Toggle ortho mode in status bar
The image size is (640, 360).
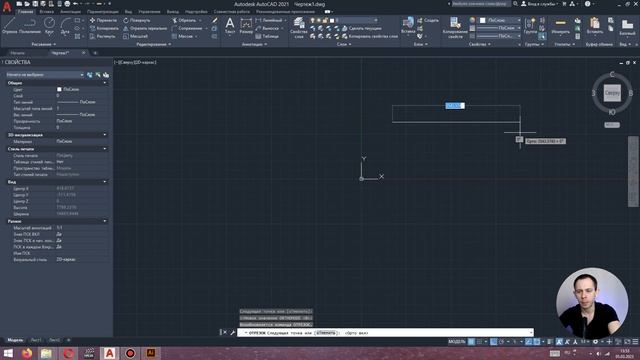coord(493,342)
